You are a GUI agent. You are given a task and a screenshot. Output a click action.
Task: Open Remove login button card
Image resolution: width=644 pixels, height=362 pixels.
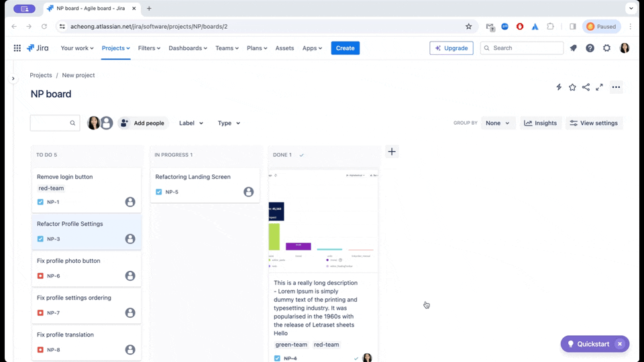[87, 190]
